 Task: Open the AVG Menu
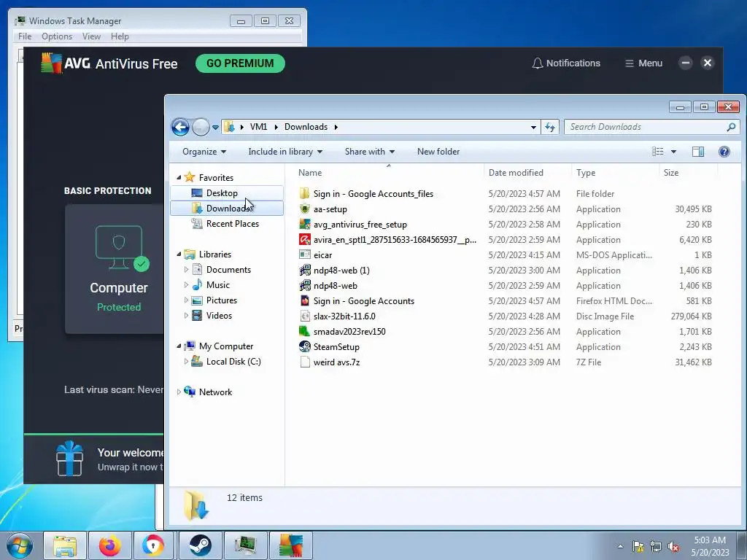point(643,63)
